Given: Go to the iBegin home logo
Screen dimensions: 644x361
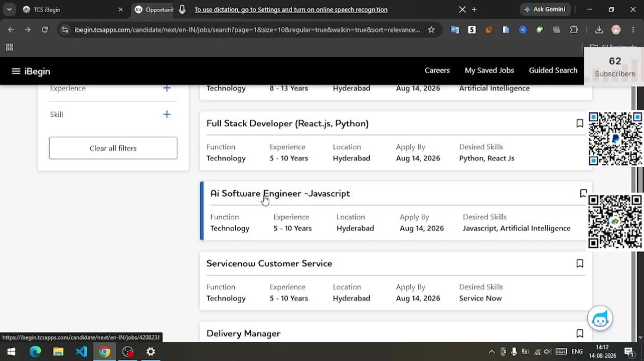Looking at the screenshot, I should 37,71.
